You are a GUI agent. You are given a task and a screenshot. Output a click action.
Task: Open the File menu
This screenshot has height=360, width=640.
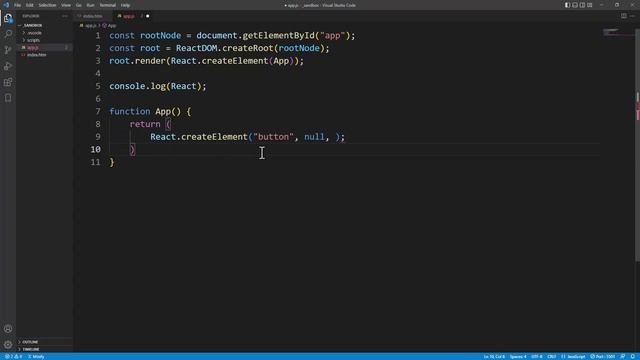coord(18,5)
